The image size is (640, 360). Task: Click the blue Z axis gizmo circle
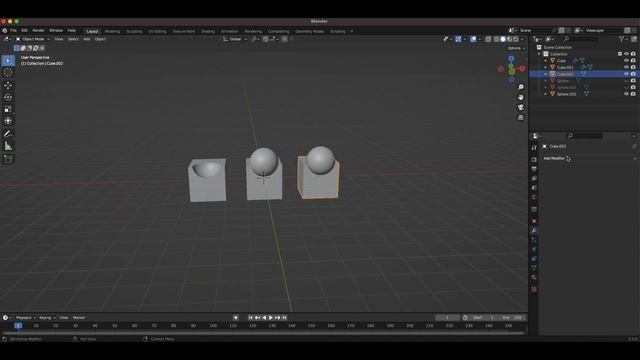tap(511, 59)
